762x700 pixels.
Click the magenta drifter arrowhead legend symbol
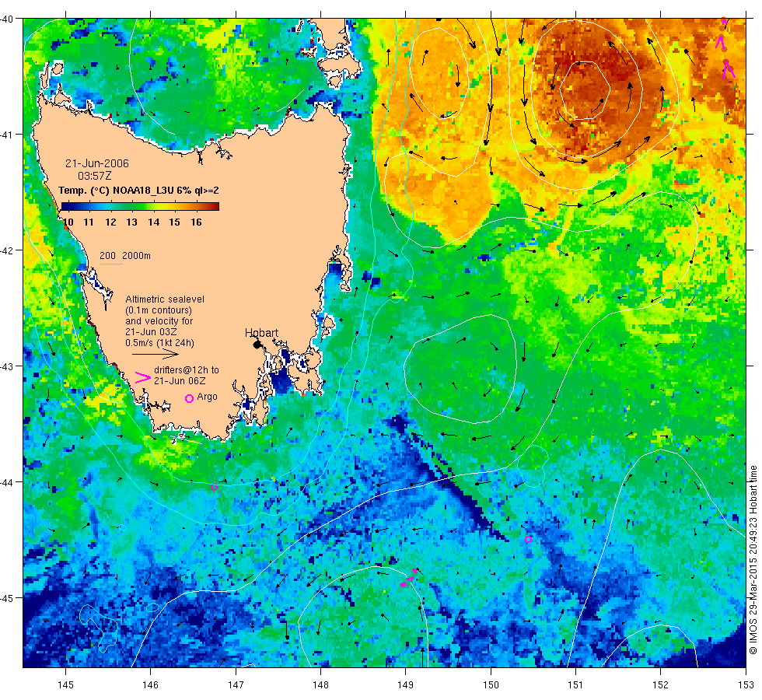(x=142, y=378)
